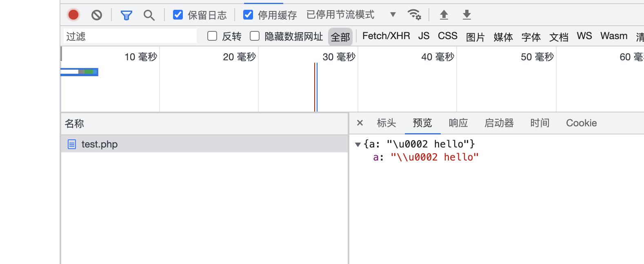The image size is (644, 264).
Task: Click the test.php document icon
Action: tap(72, 144)
